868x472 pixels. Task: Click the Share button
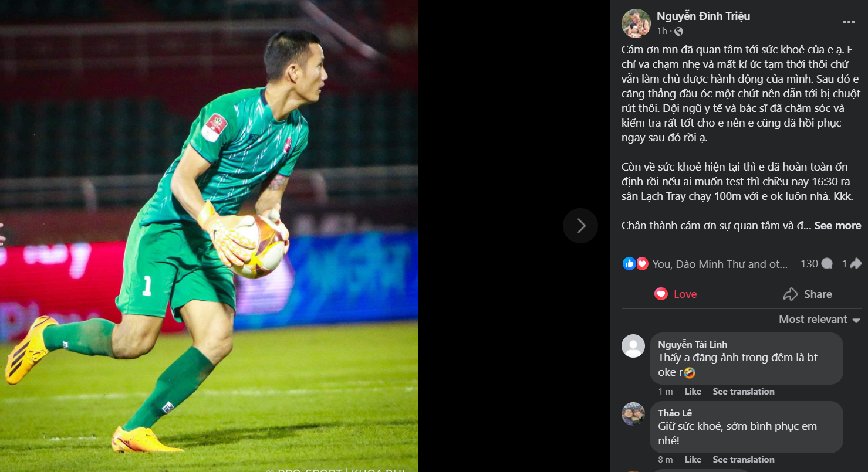(808, 294)
